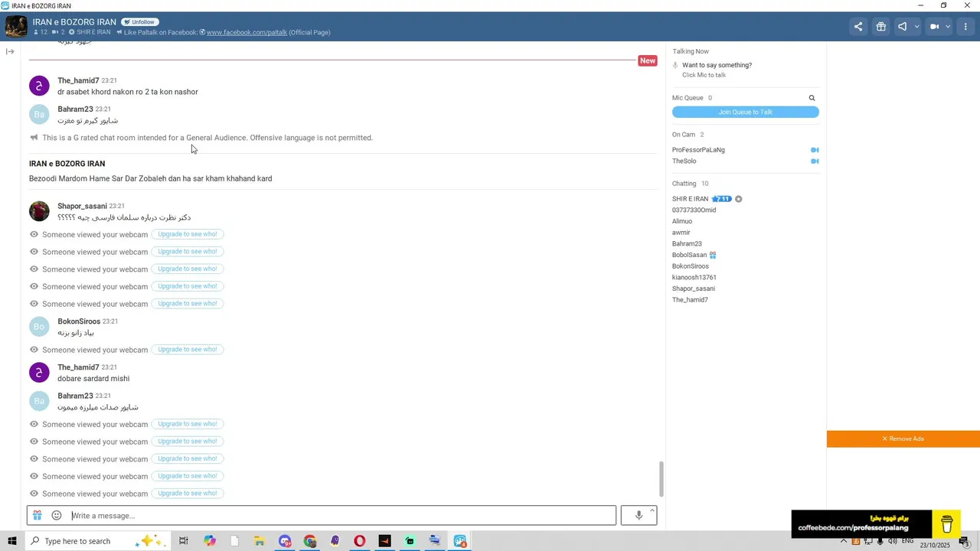Click Bahram23 avatar in top message
The image size is (980, 551).
[x=39, y=115]
